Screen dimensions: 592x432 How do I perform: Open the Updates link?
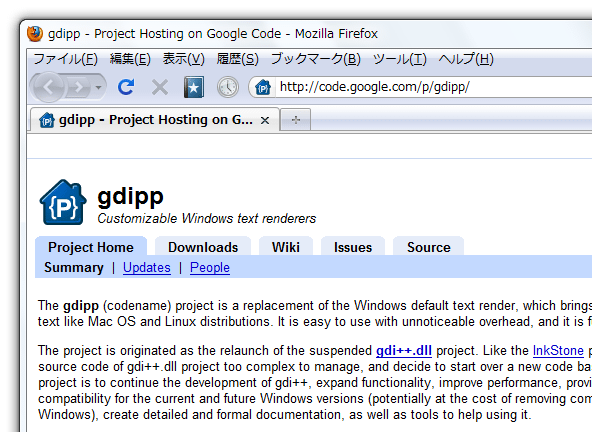(147, 268)
